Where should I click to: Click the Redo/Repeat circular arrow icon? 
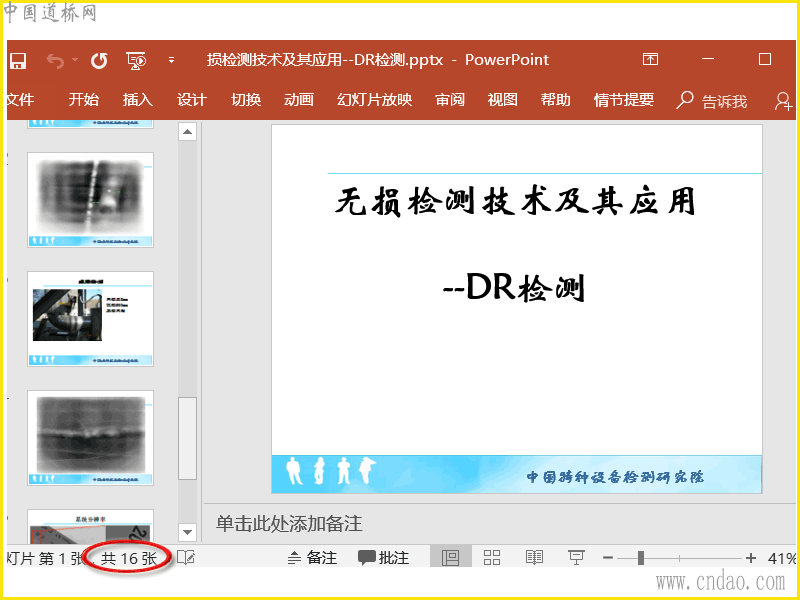(x=99, y=61)
